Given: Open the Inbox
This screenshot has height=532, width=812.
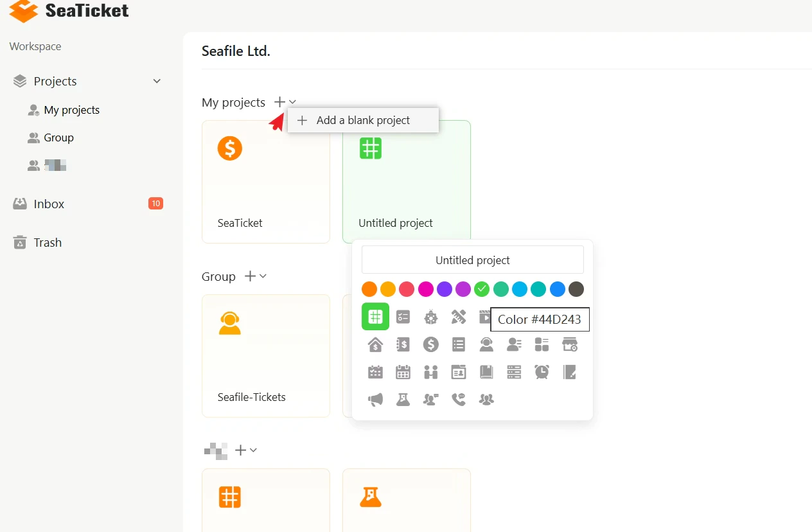Looking at the screenshot, I should pyautogui.click(x=88, y=204).
